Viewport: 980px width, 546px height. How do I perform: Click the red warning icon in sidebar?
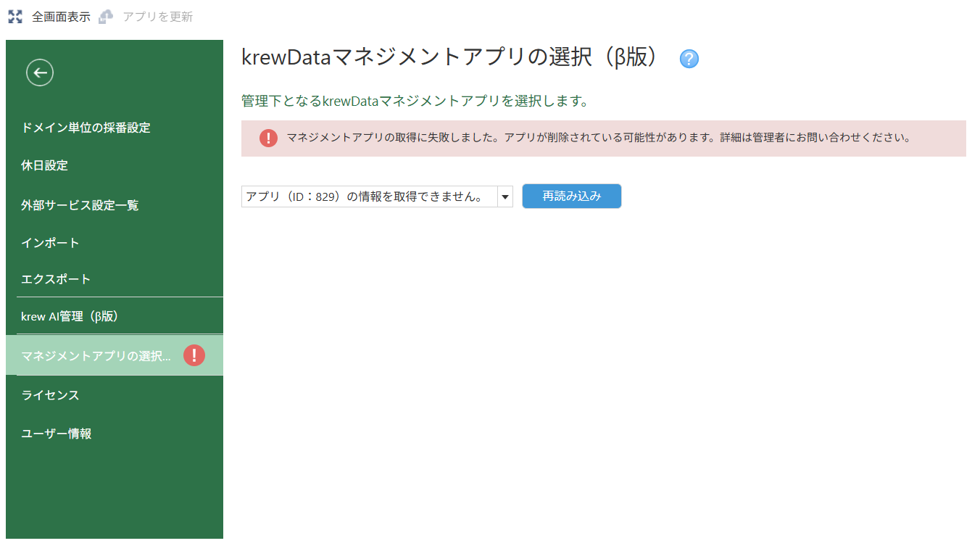click(x=194, y=355)
